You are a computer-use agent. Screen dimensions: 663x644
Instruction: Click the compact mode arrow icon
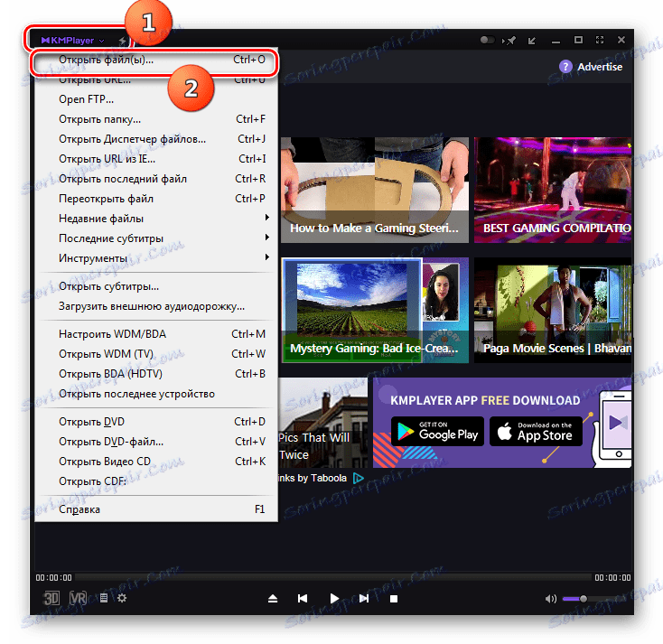coord(532,41)
